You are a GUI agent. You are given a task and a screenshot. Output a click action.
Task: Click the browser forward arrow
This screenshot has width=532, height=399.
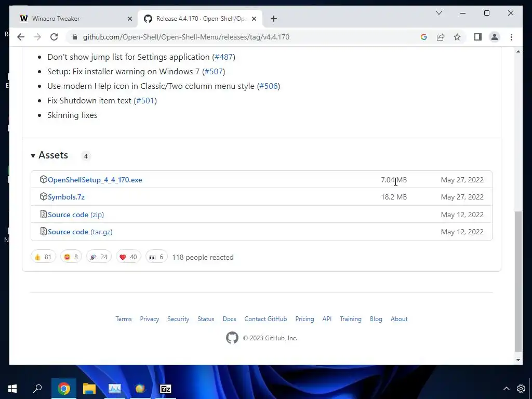[x=37, y=37]
